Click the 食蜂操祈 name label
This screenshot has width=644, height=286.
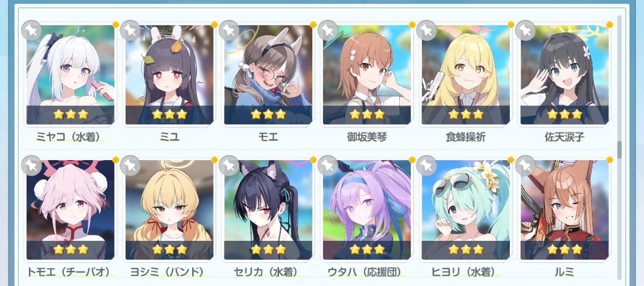point(466,137)
